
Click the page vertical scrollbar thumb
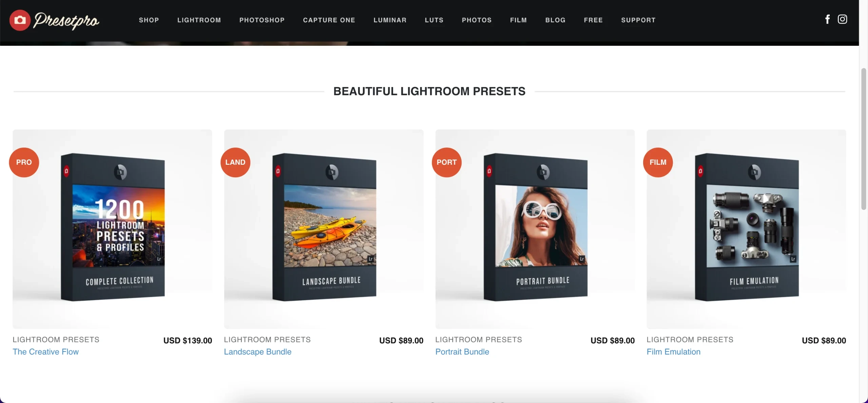[864, 139]
